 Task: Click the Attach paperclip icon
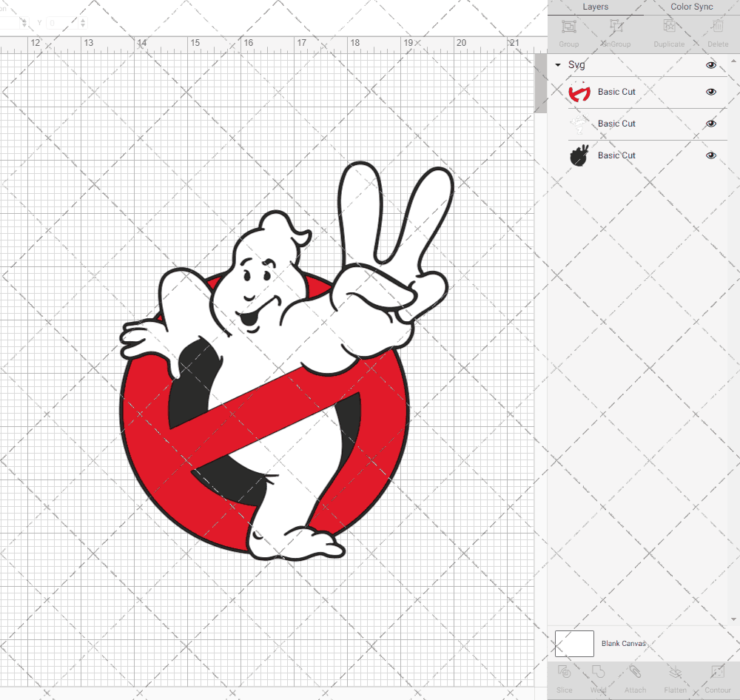635,672
